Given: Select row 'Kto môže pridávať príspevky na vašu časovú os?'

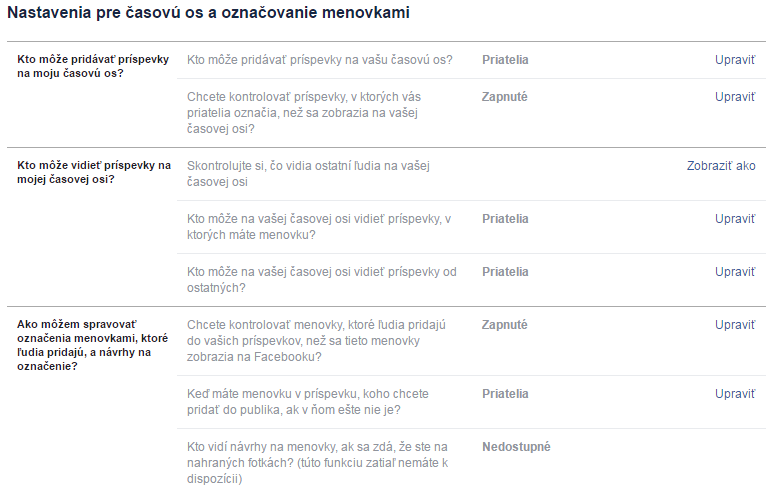Looking at the screenshot, I should pyautogui.click(x=320, y=60).
